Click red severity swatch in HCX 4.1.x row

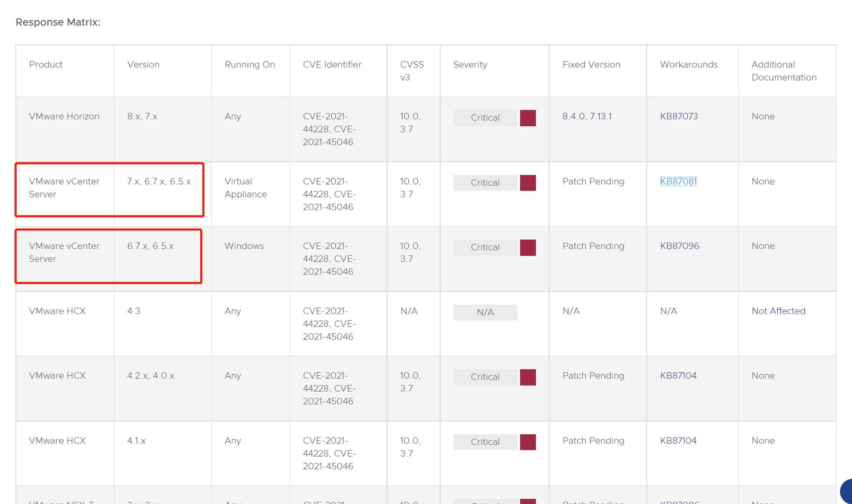pos(528,442)
